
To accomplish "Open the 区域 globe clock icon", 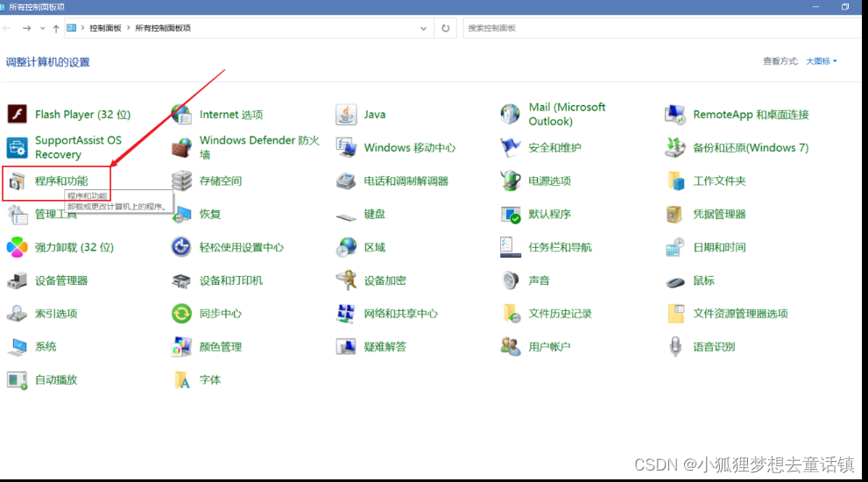I will (x=346, y=247).
